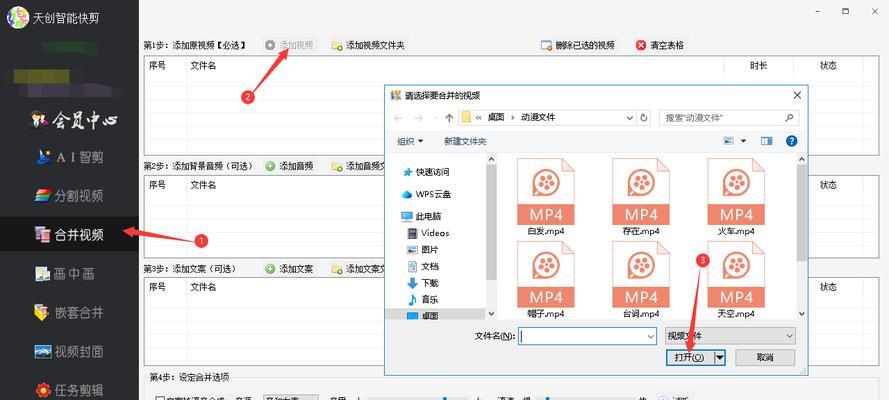Click 序号 header in step 2 audio table

(x=157, y=185)
